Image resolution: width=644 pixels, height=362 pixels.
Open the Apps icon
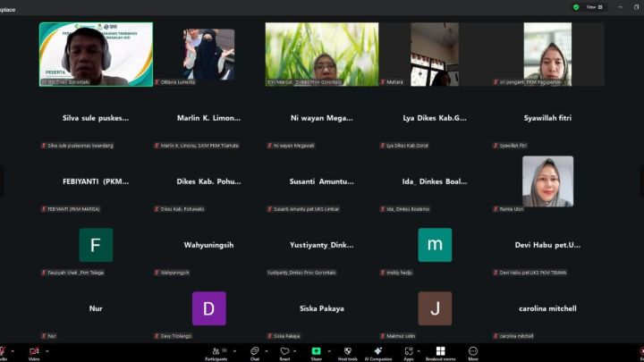point(408,353)
